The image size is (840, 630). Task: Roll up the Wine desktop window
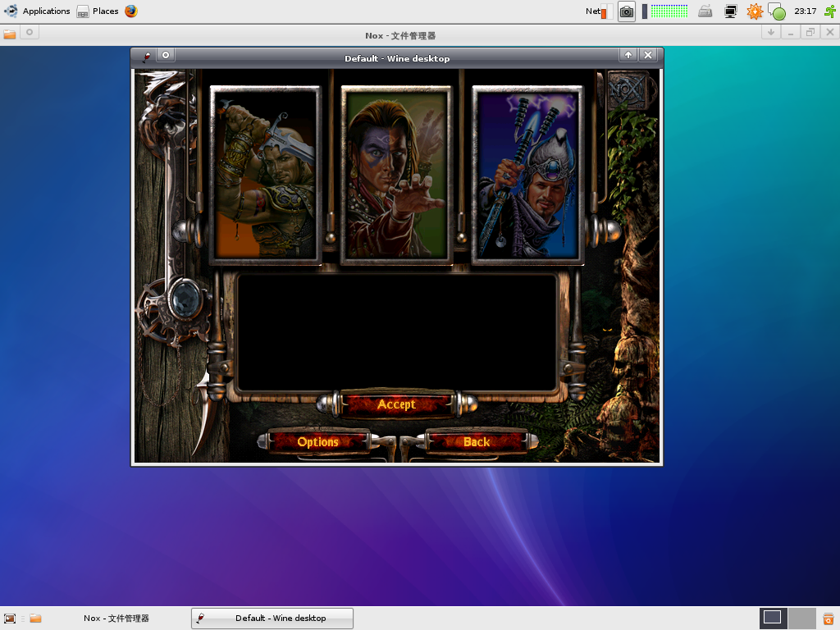point(628,55)
